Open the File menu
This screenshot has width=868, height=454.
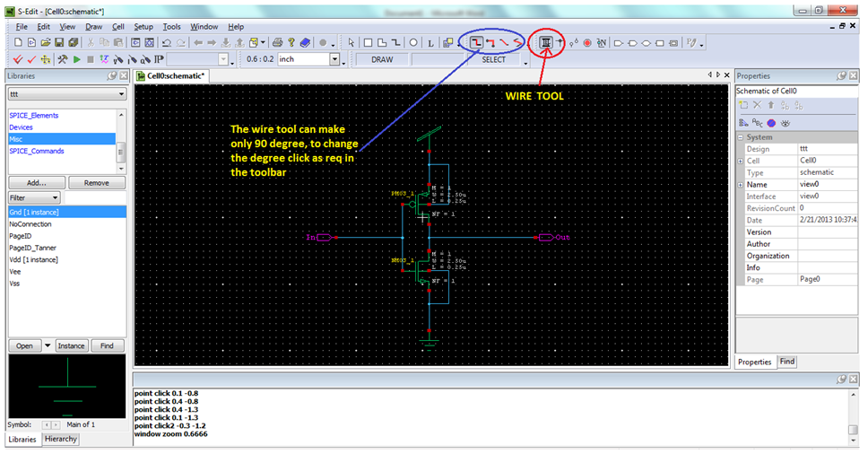(x=22, y=27)
